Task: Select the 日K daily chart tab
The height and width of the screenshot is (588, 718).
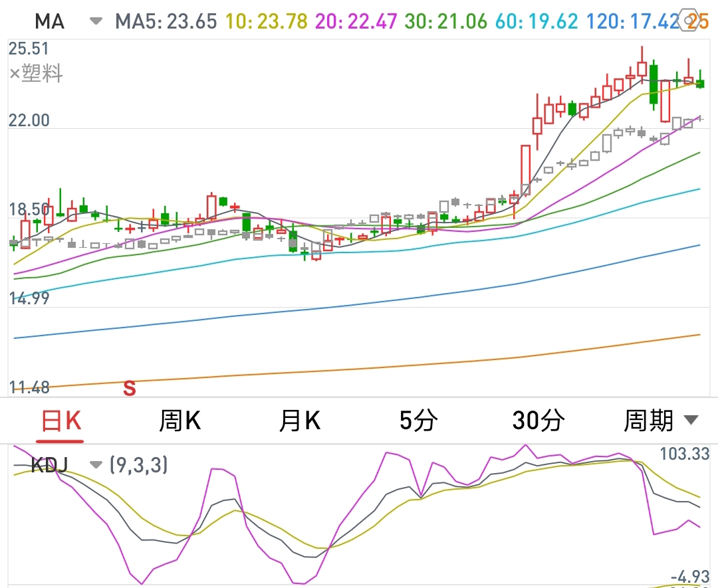Action: point(61,421)
